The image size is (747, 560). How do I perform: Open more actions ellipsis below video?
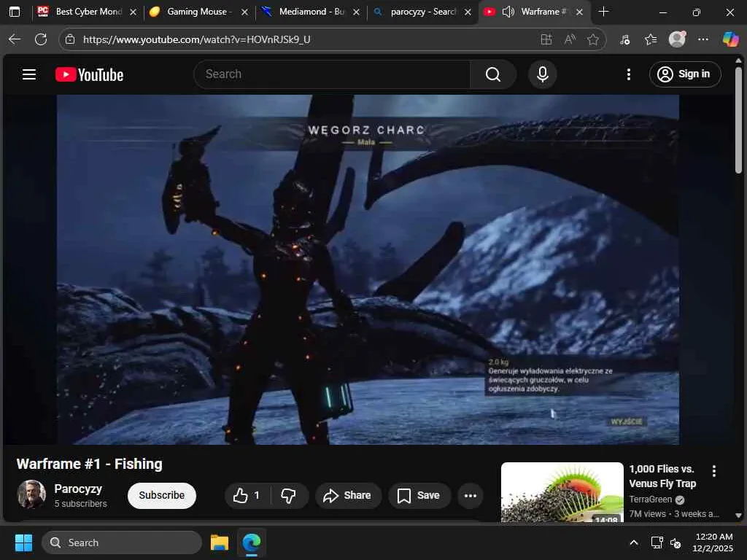(471, 495)
